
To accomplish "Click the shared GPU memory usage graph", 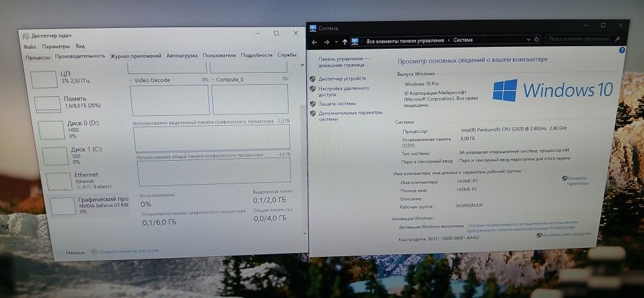I will click(214, 171).
